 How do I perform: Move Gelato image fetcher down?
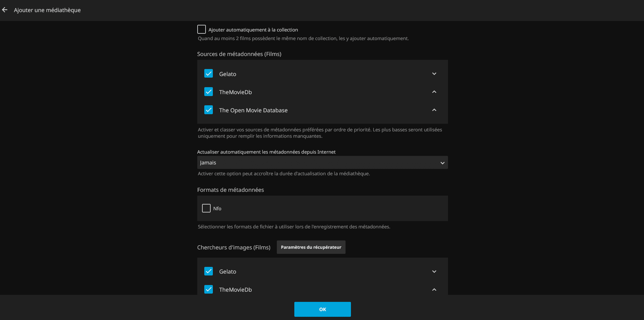[434, 272]
